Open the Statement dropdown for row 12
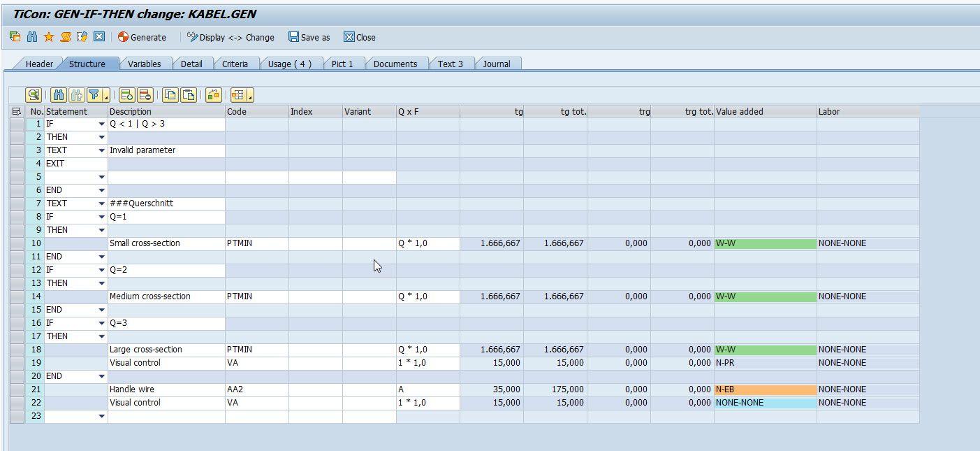Viewport: 980px width, 451px height. 102,270
